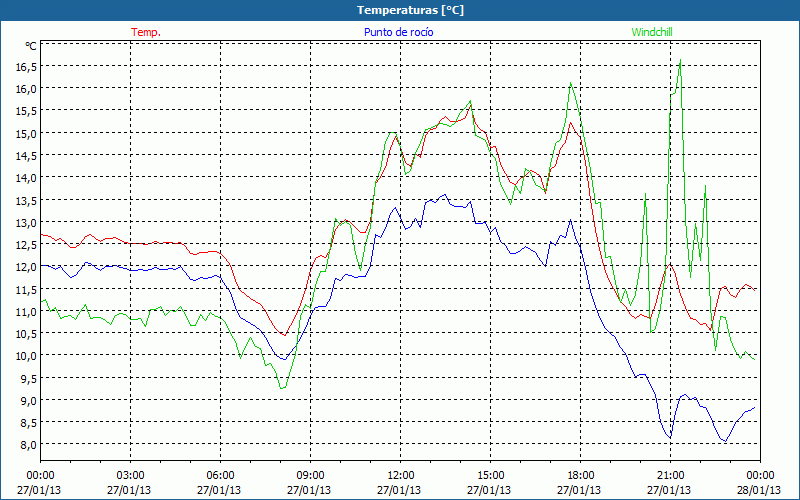Click the red temperature minimum near 08:00
Viewport: 800px width, 500px height.
285,335
